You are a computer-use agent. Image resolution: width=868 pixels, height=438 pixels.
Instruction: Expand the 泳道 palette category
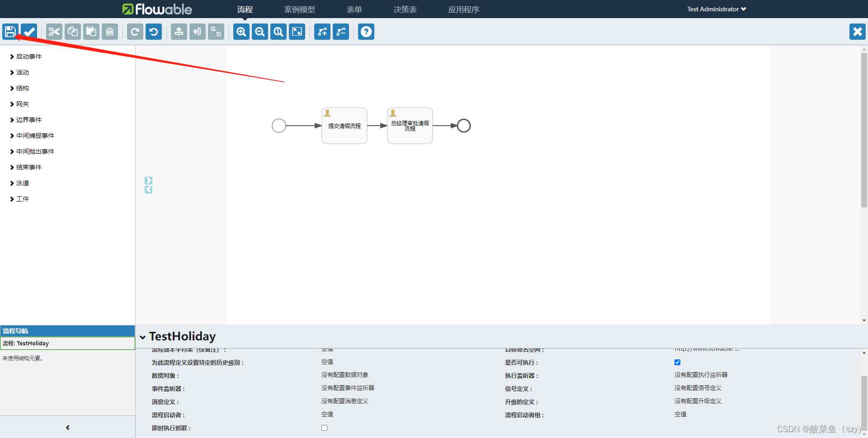tap(23, 183)
